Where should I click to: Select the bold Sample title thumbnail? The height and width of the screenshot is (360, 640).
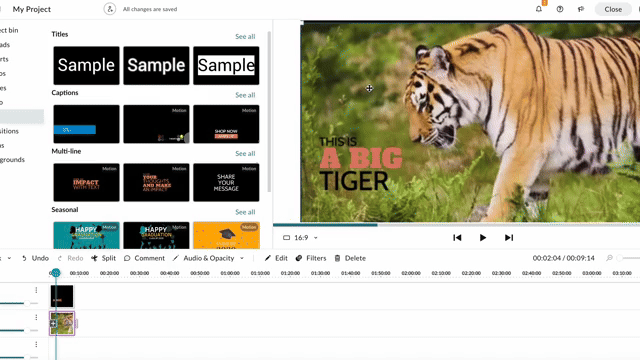click(156, 65)
